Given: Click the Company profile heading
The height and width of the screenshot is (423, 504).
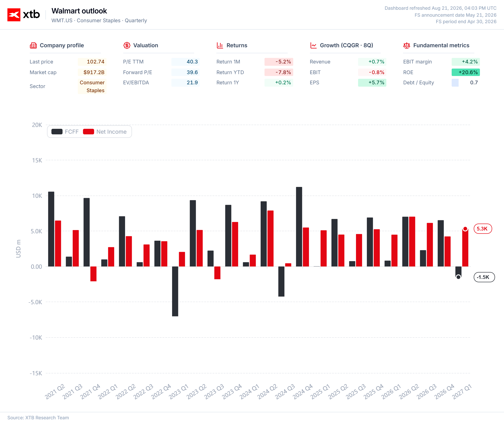Looking at the screenshot, I should 62,45.
